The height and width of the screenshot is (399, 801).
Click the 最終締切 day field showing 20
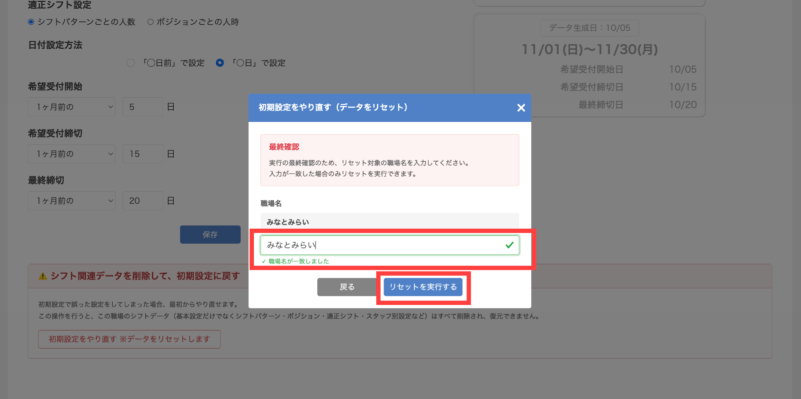[x=143, y=201]
